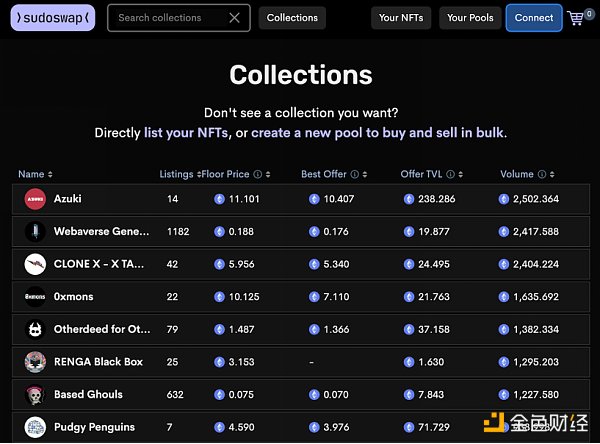
Task: Click the RENGA Black Box avatar
Action: (x=35, y=362)
